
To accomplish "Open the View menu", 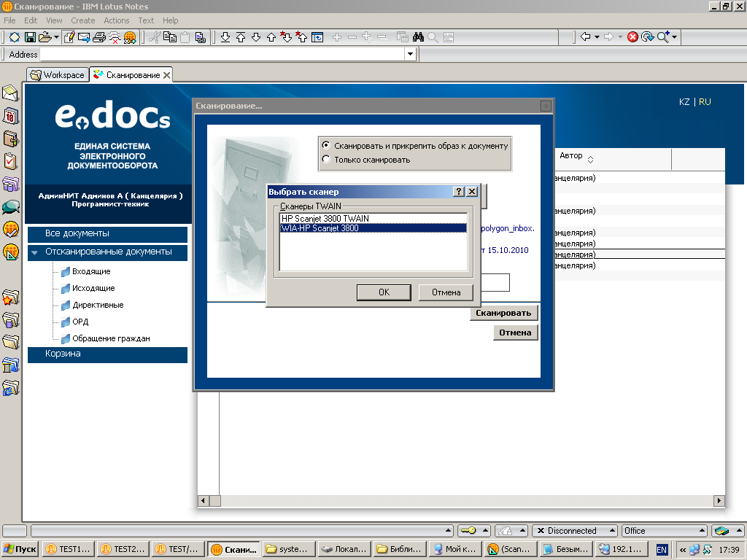I will [54, 20].
